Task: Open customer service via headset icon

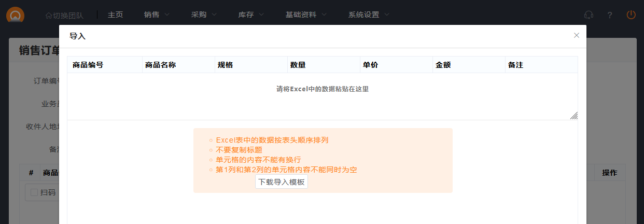Action: [589, 15]
